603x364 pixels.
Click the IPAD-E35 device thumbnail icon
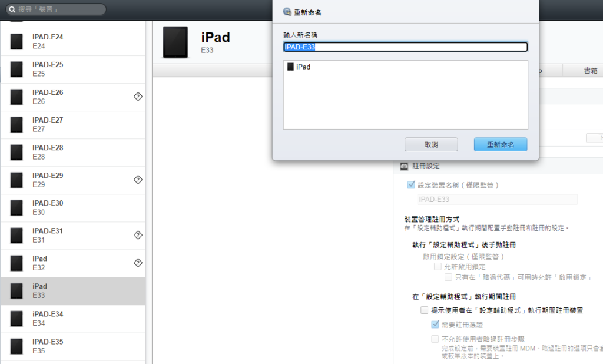point(16,346)
